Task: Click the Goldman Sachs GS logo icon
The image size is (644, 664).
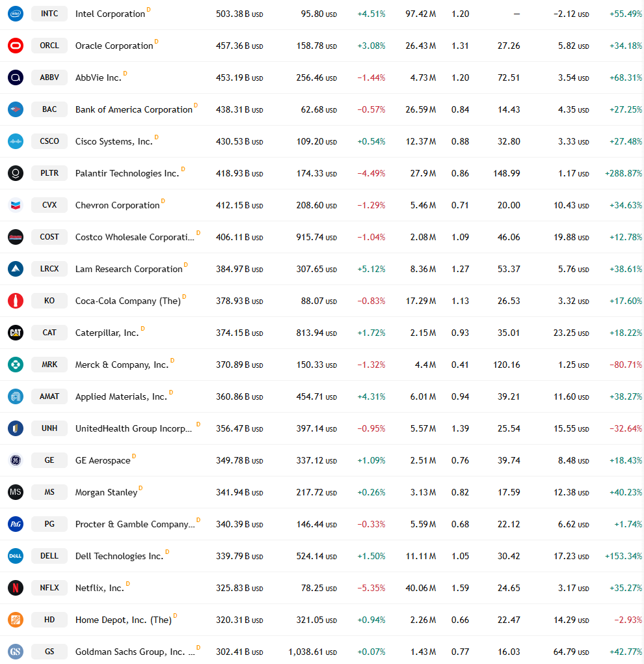Action: click(16, 652)
